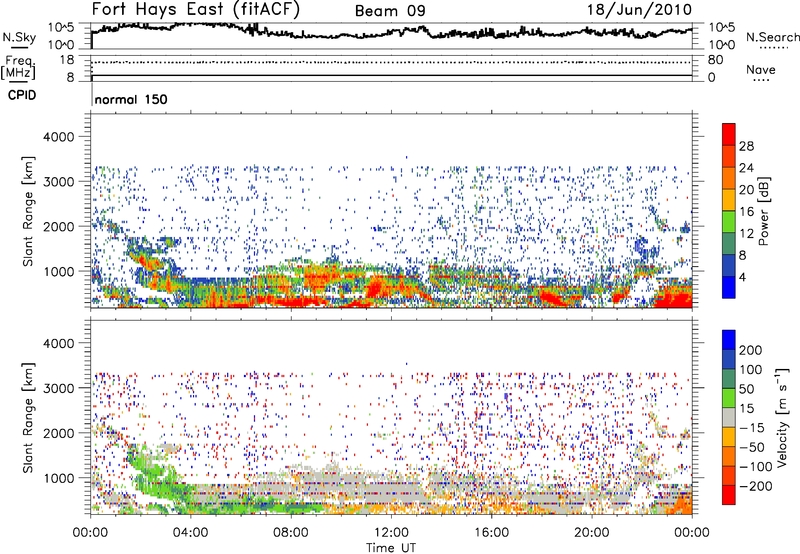800x554 pixels.
Task: Click the '12' label on the Power colorbar
Action: (x=746, y=234)
